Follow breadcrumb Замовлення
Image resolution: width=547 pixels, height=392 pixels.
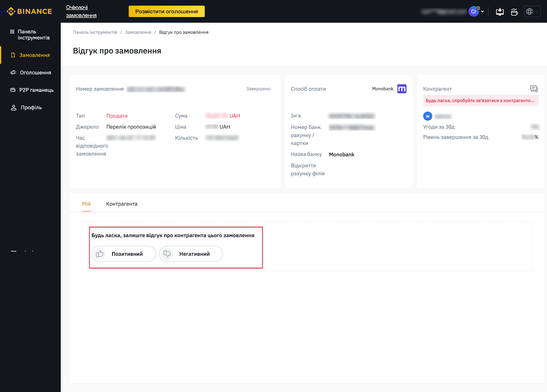pyautogui.click(x=138, y=32)
